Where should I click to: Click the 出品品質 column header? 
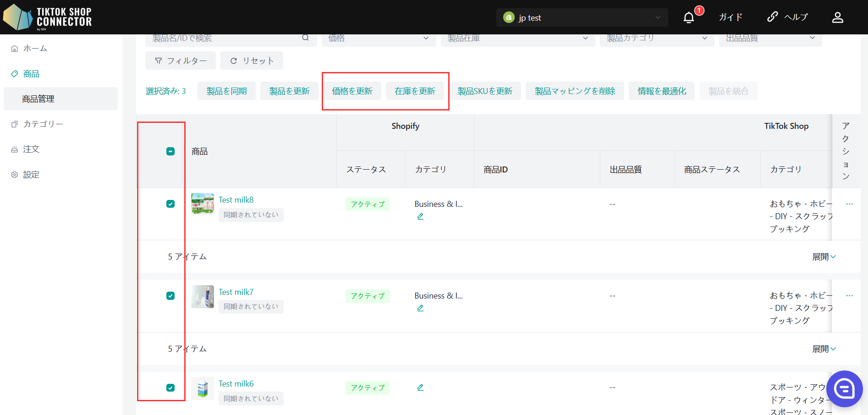point(626,170)
